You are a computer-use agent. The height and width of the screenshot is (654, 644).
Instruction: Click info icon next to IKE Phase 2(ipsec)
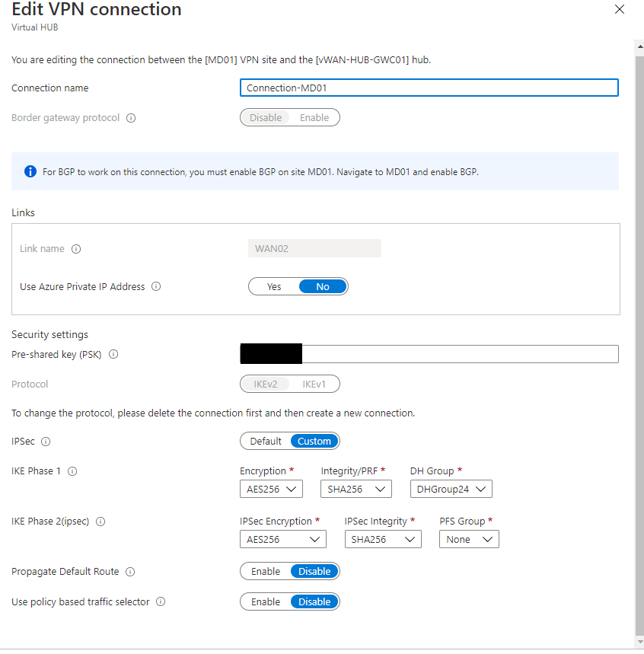(x=100, y=522)
